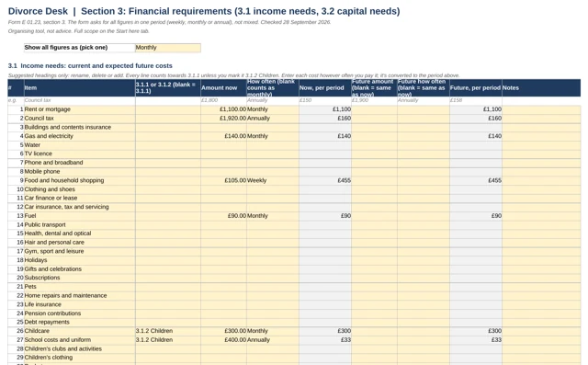Select the Notes cell for Council tax
This screenshot has width=588, height=365.
click(x=541, y=119)
